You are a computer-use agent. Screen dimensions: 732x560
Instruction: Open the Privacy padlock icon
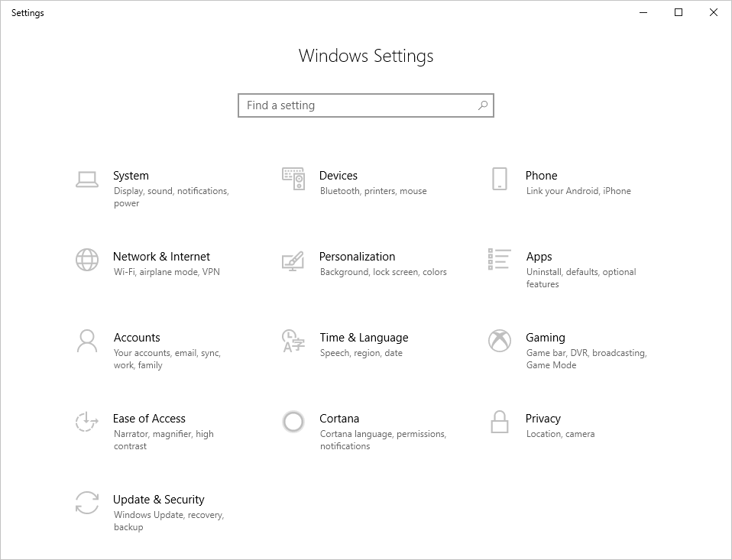500,422
